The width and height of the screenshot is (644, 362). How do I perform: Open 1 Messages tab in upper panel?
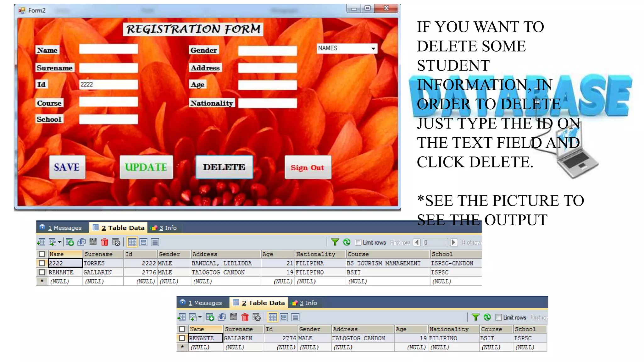click(x=61, y=228)
